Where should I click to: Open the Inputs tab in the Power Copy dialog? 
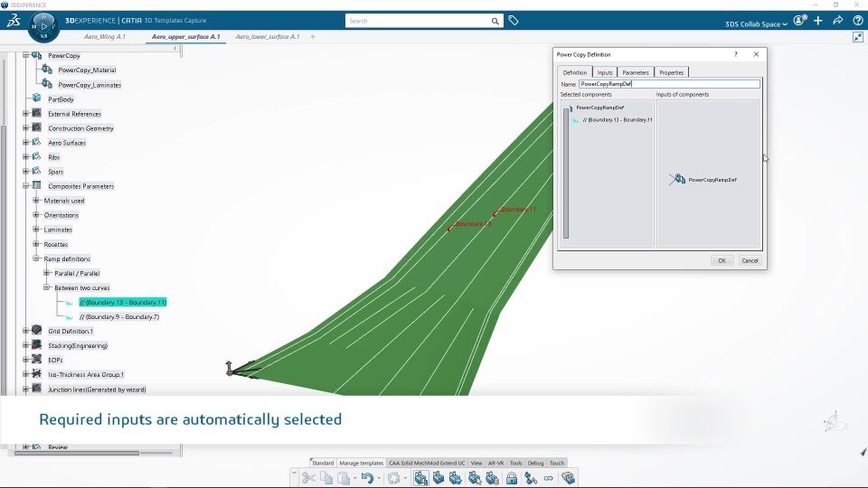point(605,72)
